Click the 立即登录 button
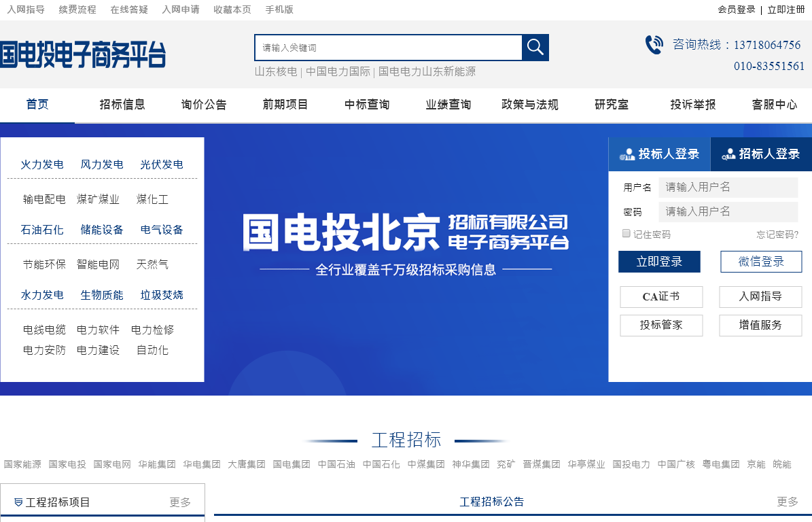This screenshot has height=522, width=812. click(x=659, y=262)
